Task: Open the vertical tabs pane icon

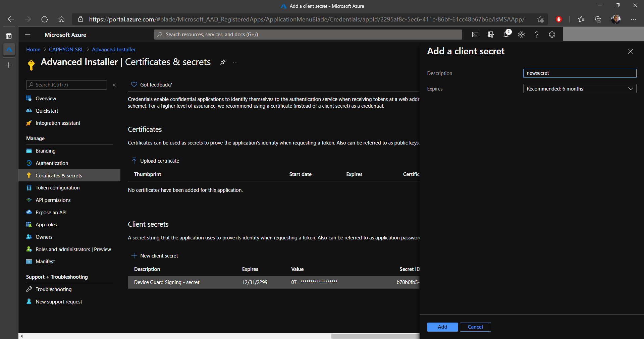Action: [x=9, y=36]
